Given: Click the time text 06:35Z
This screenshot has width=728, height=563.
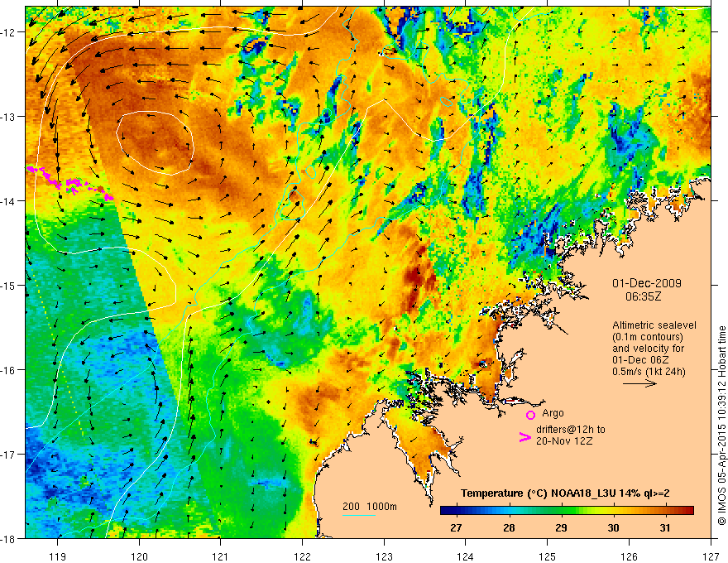Looking at the screenshot, I should 643,296.
